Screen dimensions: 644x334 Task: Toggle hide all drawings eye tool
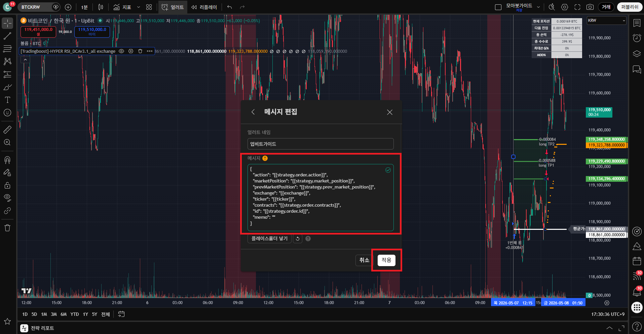[7, 198]
